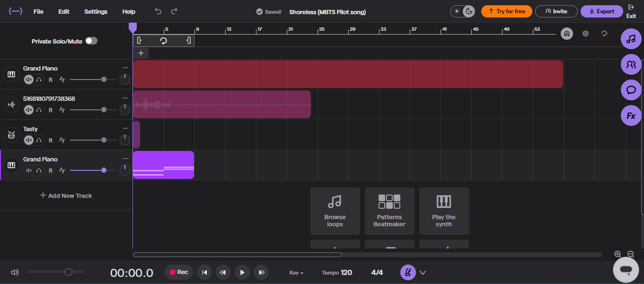Unmute the Tasty drum track
This screenshot has width=644, height=284.
tap(29, 140)
